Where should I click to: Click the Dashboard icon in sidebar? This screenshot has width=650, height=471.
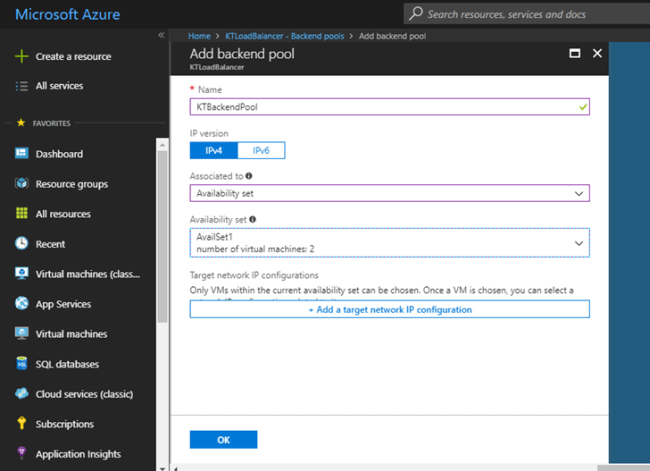[x=21, y=154]
